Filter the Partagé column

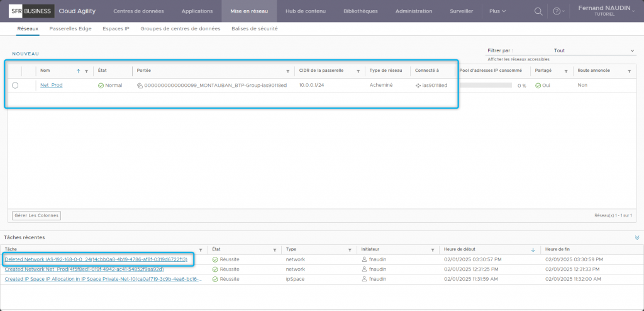pos(566,71)
